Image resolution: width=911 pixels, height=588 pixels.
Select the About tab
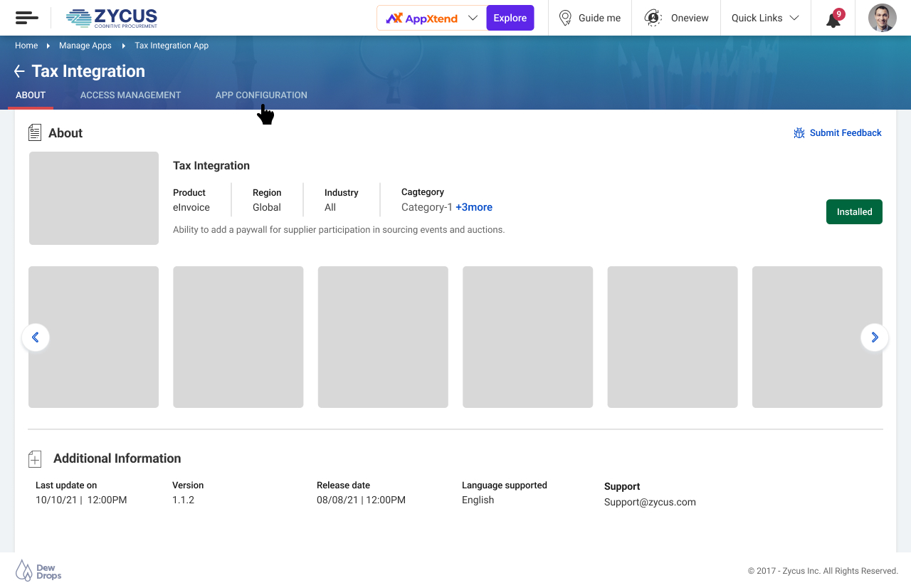(x=31, y=95)
